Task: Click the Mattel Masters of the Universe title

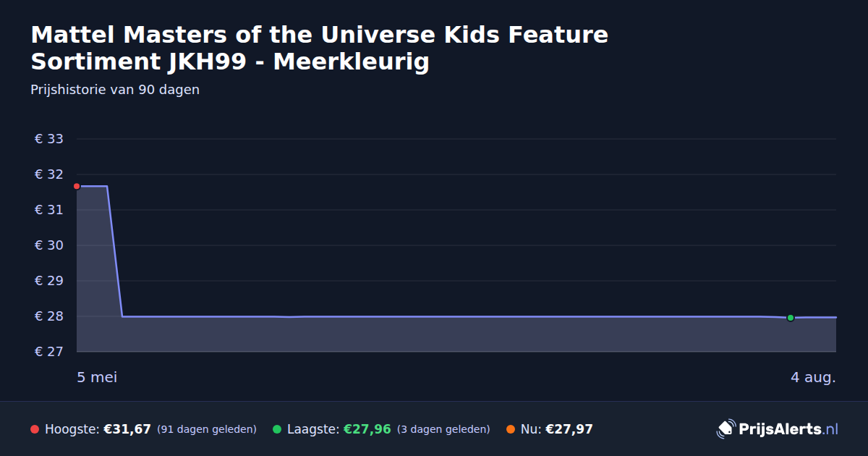Action: click(x=320, y=48)
